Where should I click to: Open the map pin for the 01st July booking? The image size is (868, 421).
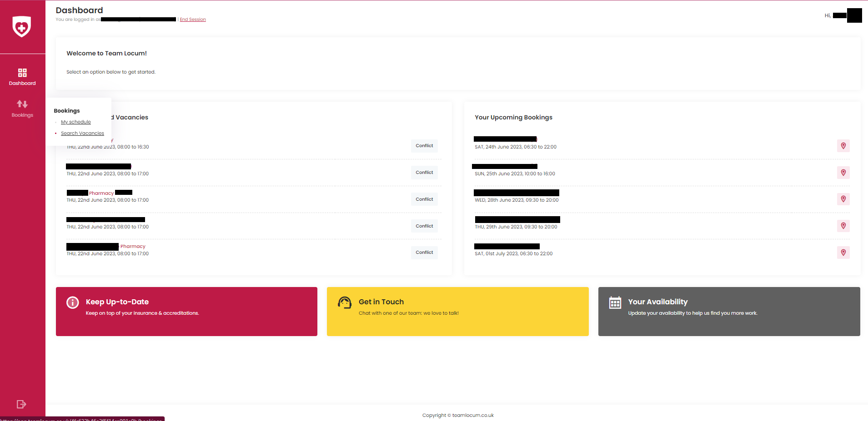pos(843,253)
